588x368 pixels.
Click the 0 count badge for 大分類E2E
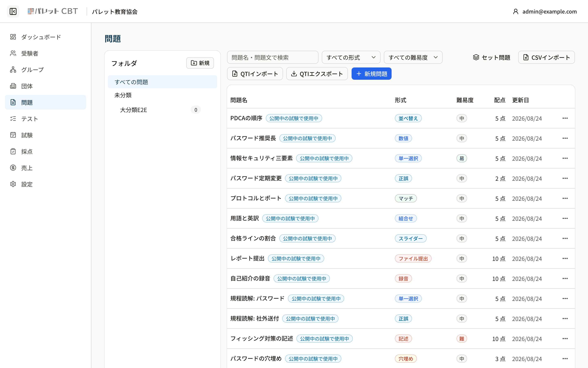196,110
